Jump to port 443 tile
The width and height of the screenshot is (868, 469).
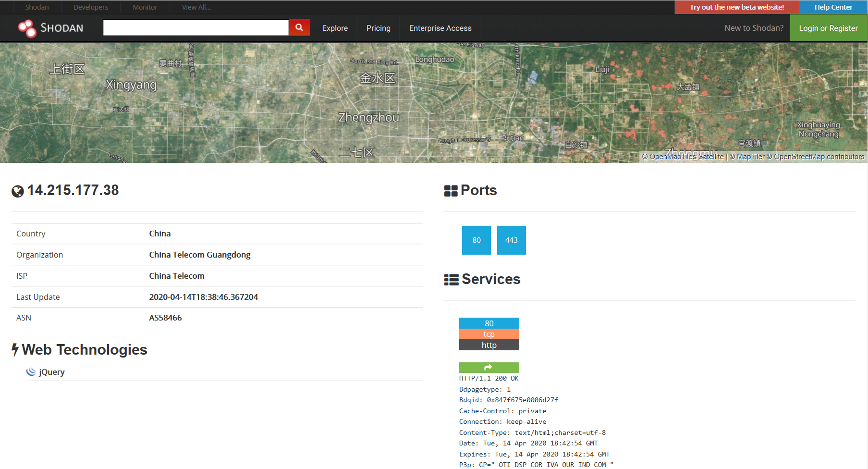point(511,240)
